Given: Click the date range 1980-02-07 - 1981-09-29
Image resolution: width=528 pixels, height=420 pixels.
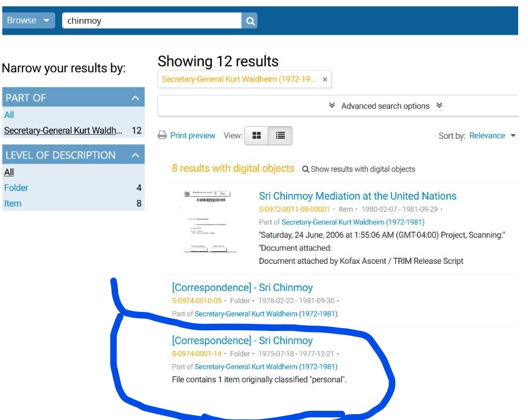Looking at the screenshot, I should tap(399, 209).
